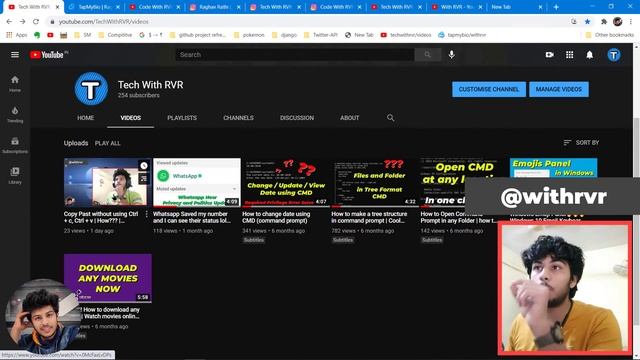Click the YouTube logo
This screenshot has height=360, width=640.
pyautogui.click(x=47, y=55)
